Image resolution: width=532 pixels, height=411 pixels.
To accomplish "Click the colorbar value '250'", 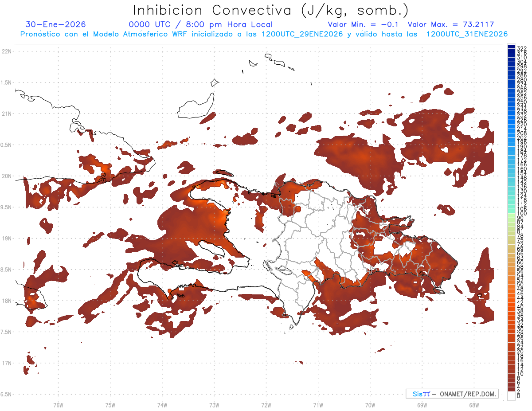I will tap(522, 102).
